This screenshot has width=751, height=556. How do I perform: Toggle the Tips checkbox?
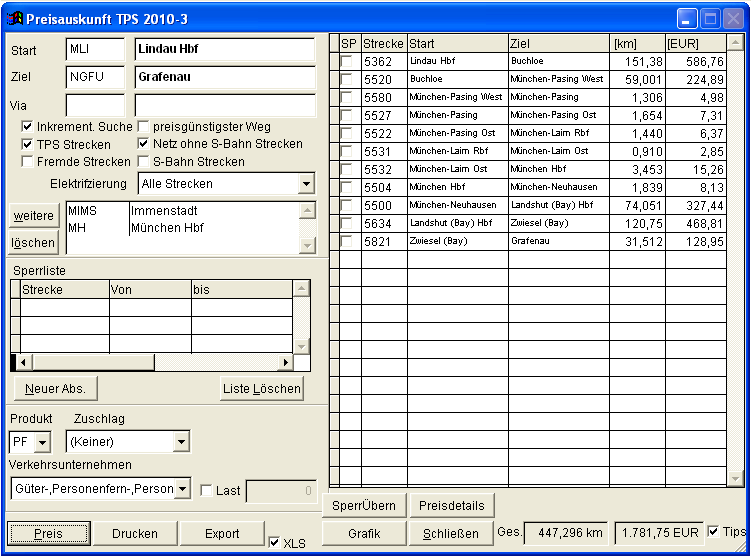tap(713, 531)
